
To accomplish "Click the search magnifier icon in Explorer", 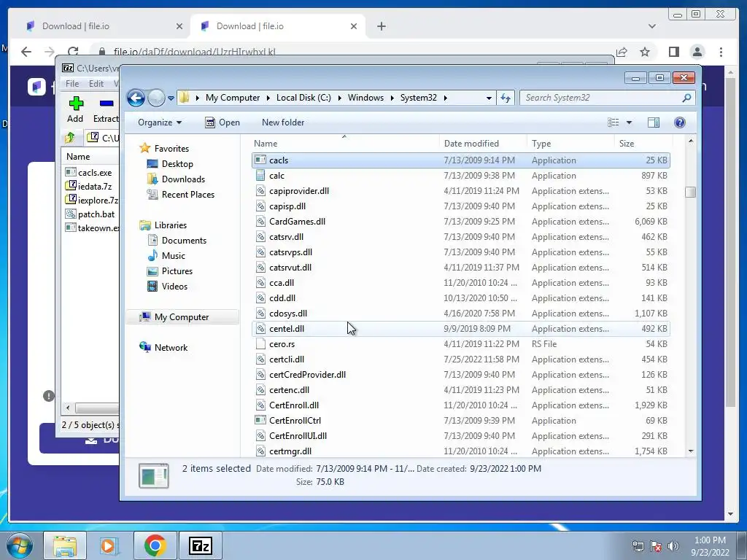I will [x=686, y=98].
